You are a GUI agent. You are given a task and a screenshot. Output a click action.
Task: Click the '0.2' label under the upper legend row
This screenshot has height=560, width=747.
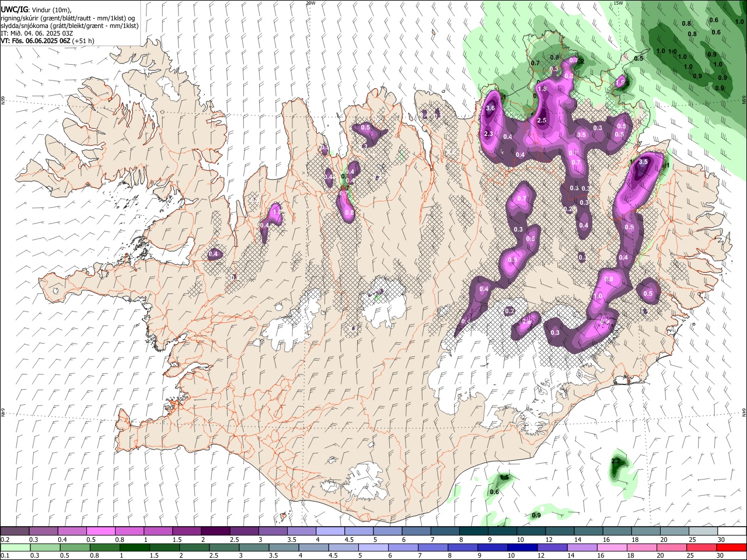[5, 540]
